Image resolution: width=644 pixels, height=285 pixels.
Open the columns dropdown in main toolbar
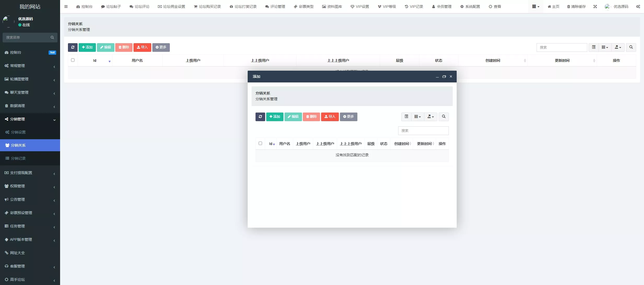click(x=605, y=47)
